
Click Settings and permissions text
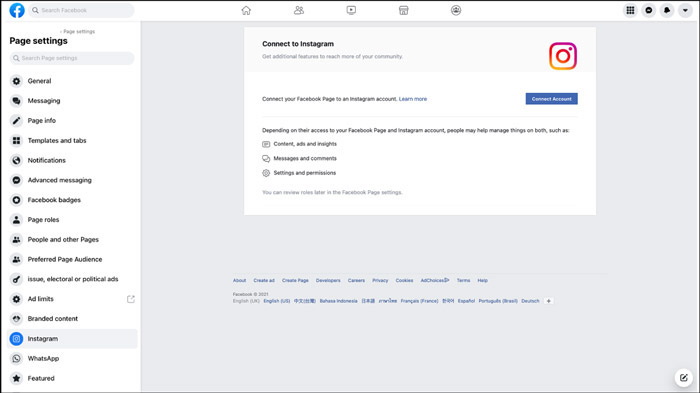[304, 173]
